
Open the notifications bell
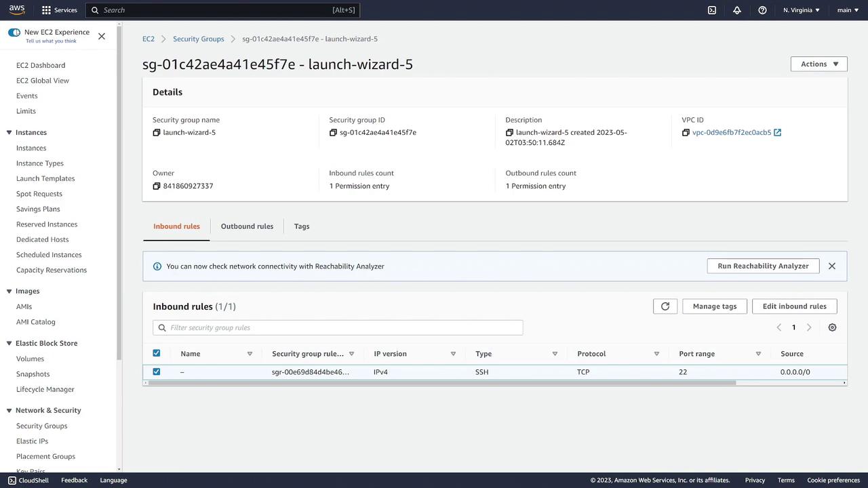coord(737,10)
